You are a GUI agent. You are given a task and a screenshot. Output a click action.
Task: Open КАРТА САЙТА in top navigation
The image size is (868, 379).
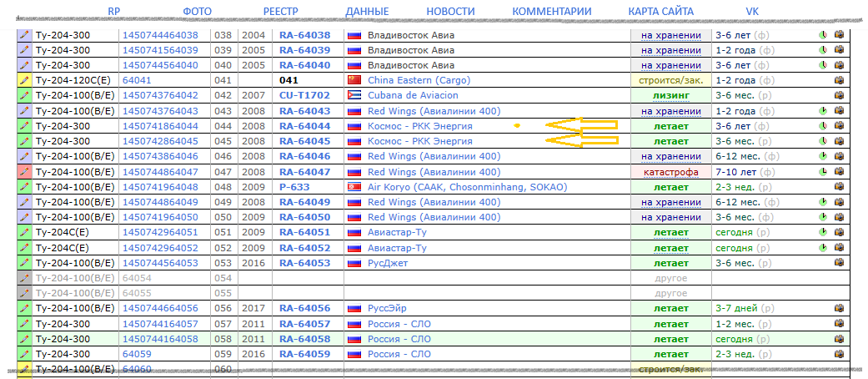coord(659,12)
